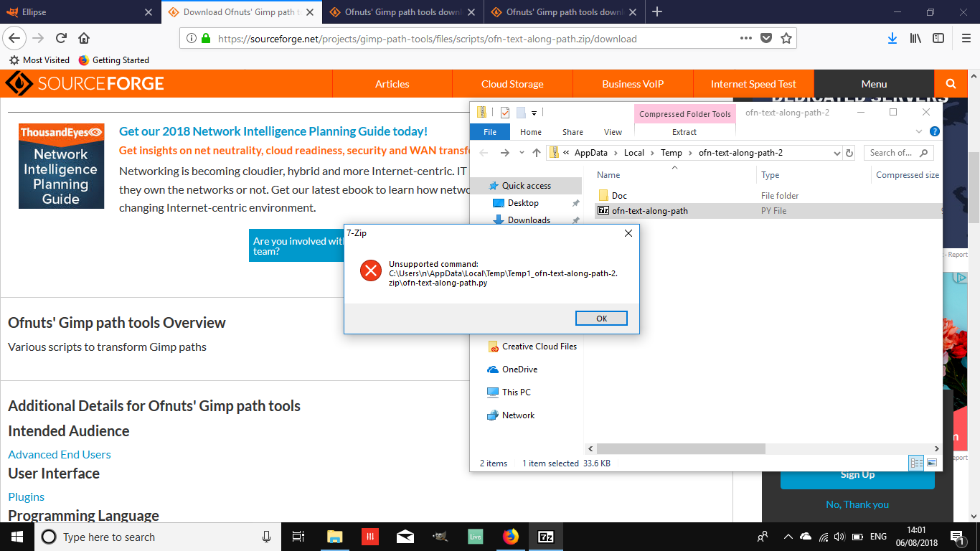The image size is (980, 551).
Task: Click the ThousandEyes ad image
Action: point(62,166)
